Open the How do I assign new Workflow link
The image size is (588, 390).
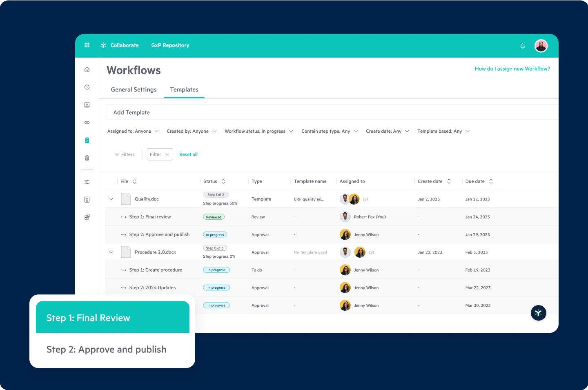click(512, 69)
